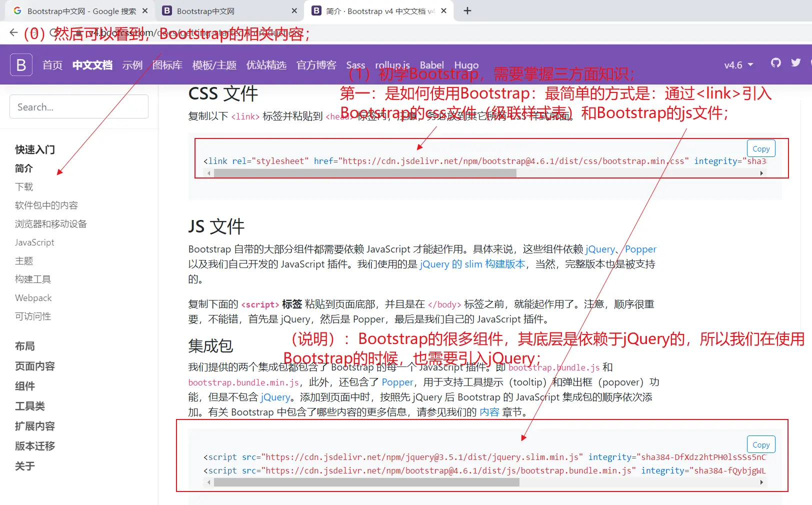Image resolution: width=812 pixels, height=505 pixels.
Task: Expand the v4.6 version dropdown
Action: click(x=738, y=65)
